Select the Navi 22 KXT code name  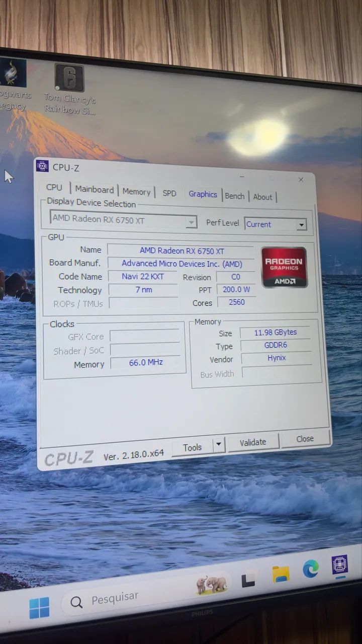tap(143, 277)
